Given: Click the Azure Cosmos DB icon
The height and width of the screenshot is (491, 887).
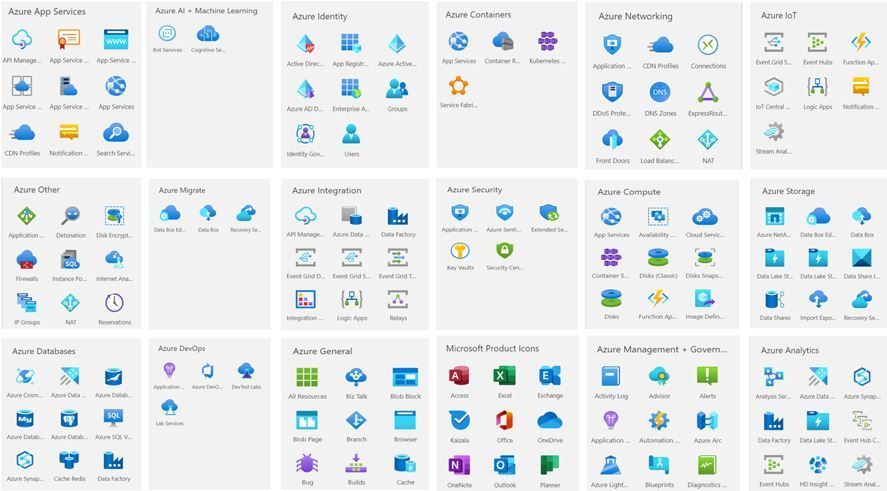Looking at the screenshot, I should (25, 376).
